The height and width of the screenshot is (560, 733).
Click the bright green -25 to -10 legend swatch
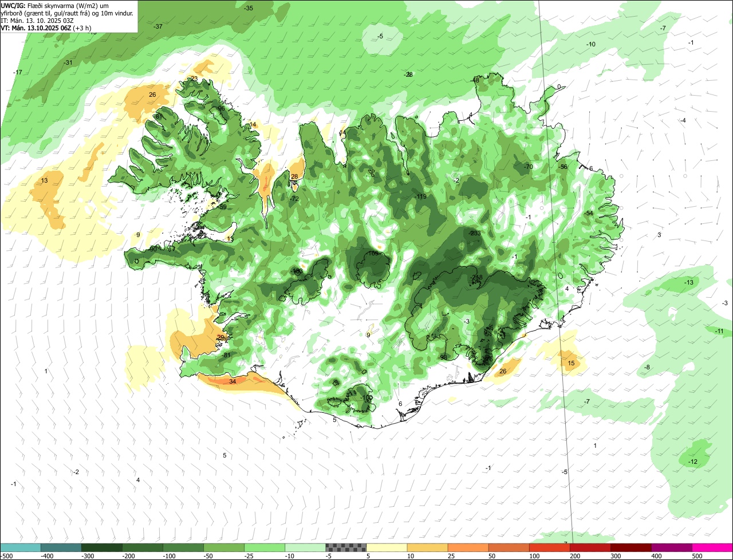tap(265, 548)
